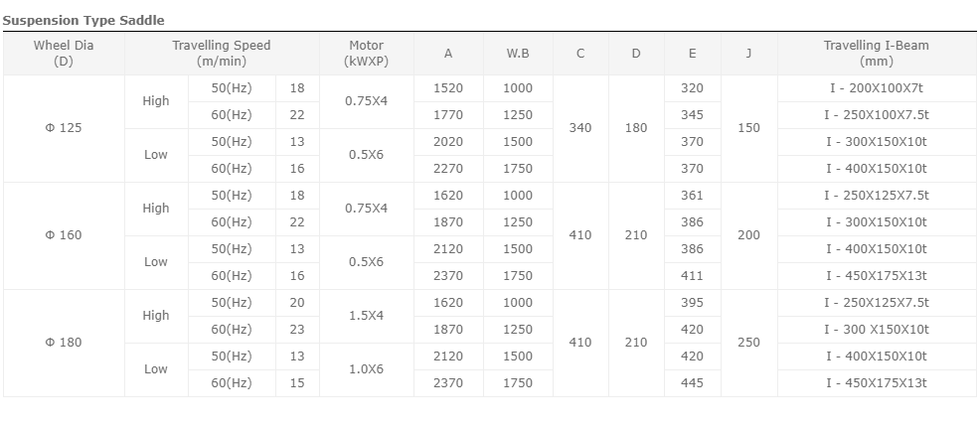This screenshot has width=980, height=428.
Task: Click the I - 200X100X7t beam cell
Action: pyautogui.click(x=877, y=88)
